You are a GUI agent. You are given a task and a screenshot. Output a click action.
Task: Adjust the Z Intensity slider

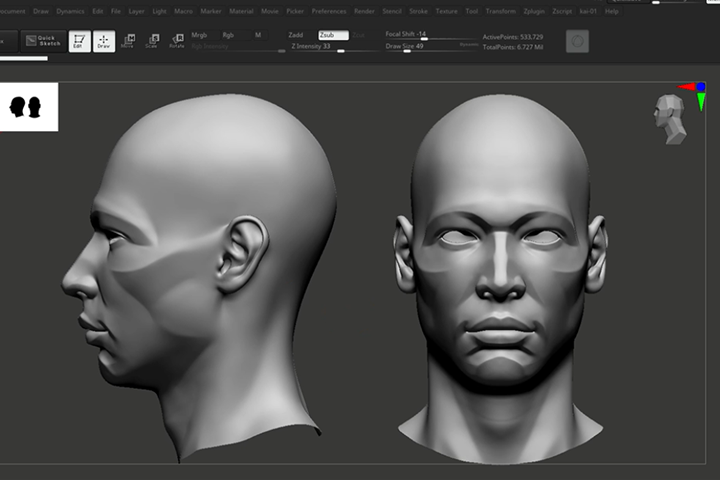point(333,47)
